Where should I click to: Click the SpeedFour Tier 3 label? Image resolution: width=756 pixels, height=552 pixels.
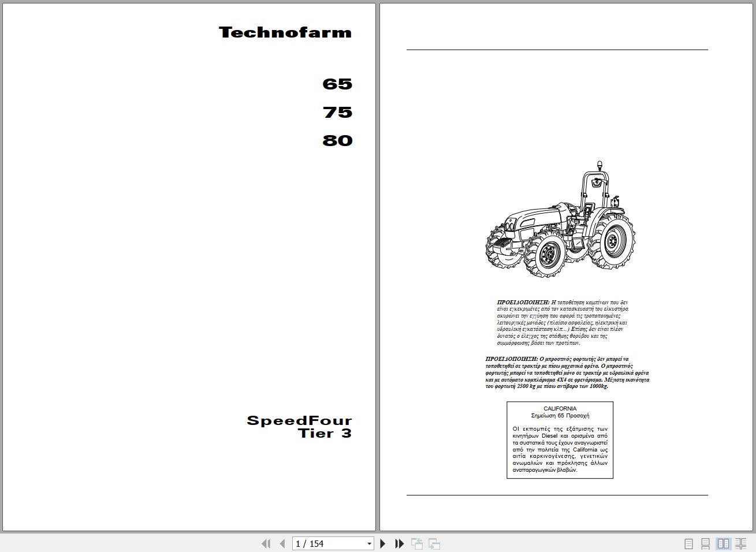pos(299,427)
